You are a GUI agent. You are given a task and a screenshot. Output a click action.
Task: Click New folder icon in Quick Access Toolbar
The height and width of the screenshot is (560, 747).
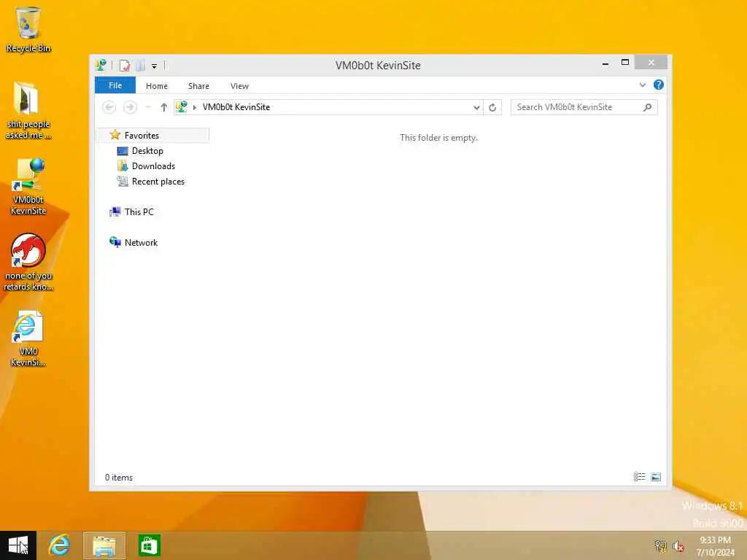[x=140, y=66]
